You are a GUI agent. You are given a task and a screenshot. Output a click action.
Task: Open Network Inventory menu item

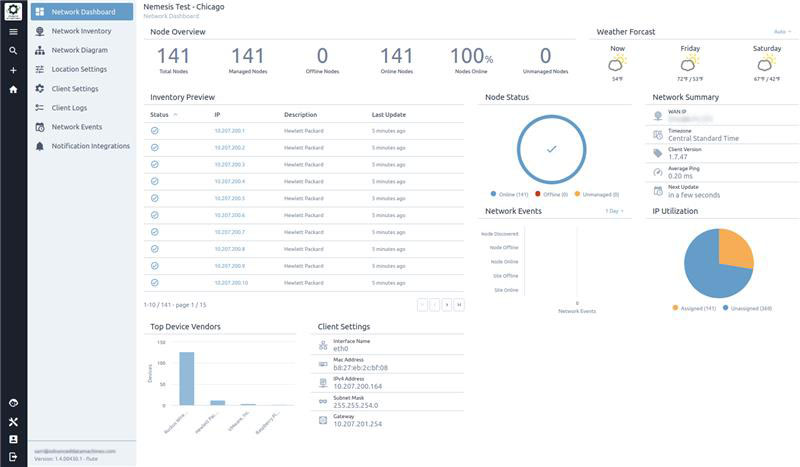point(82,31)
